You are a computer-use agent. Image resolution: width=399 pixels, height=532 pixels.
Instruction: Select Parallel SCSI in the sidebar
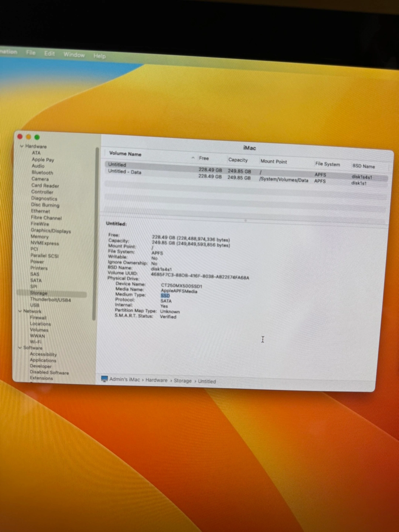pos(44,256)
